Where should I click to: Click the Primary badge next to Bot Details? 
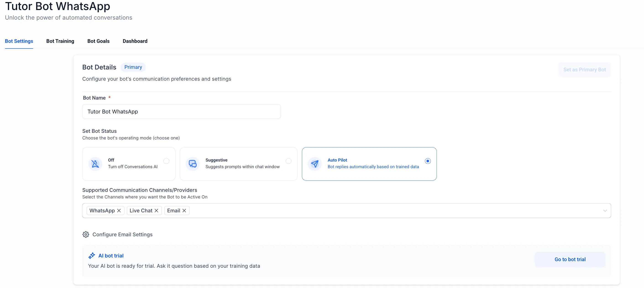tap(133, 67)
